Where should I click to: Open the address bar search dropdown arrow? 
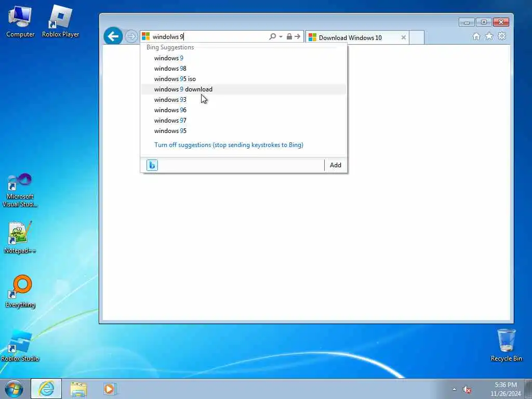click(281, 37)
